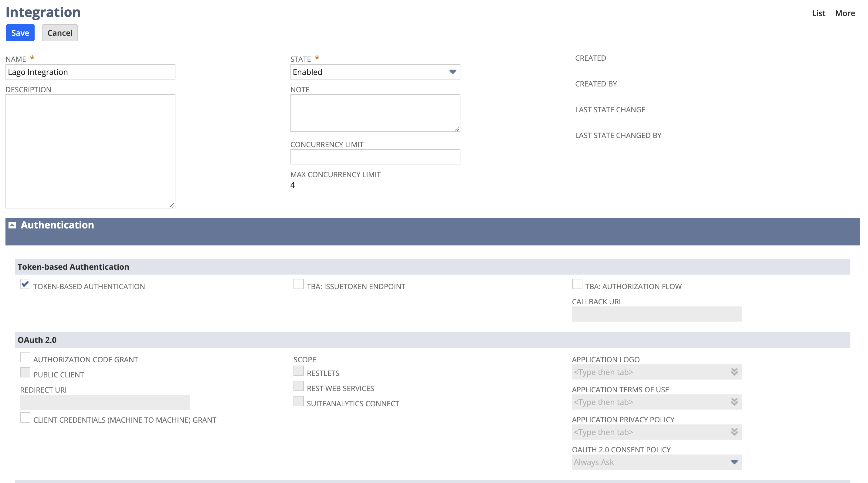The image size is (868, 483).
Task: Click the OAuth 2.0 Consent Policy arrow
Action: (734, 462)
